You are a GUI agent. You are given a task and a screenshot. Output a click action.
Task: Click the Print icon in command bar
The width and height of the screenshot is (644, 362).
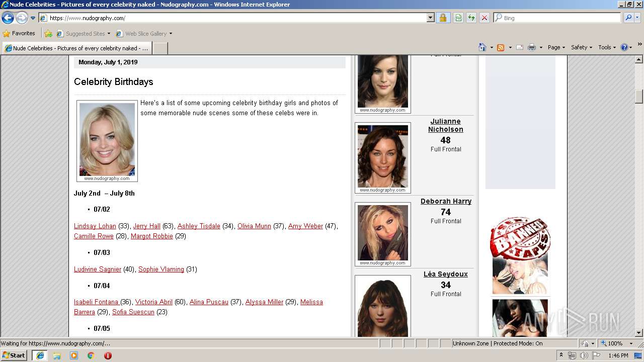[532, 47]
